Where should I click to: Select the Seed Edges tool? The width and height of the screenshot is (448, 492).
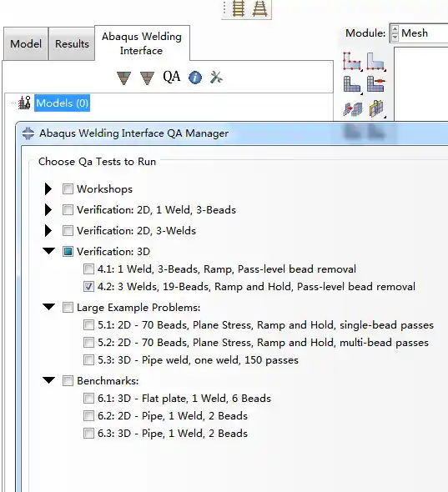coord(375,61)
